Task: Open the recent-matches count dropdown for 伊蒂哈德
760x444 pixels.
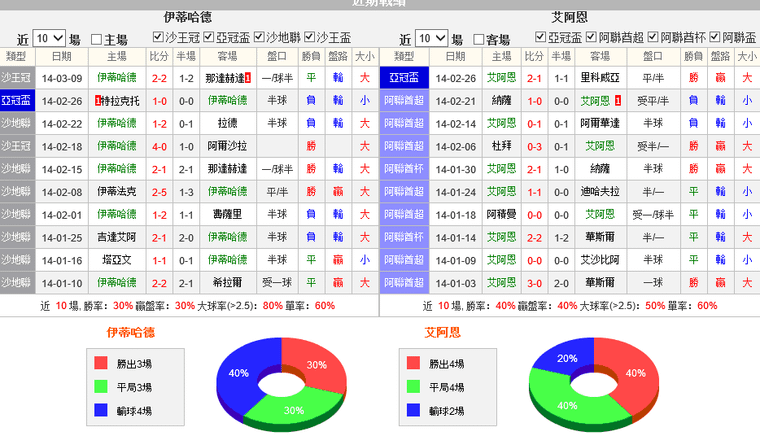Action: (49, 38)
